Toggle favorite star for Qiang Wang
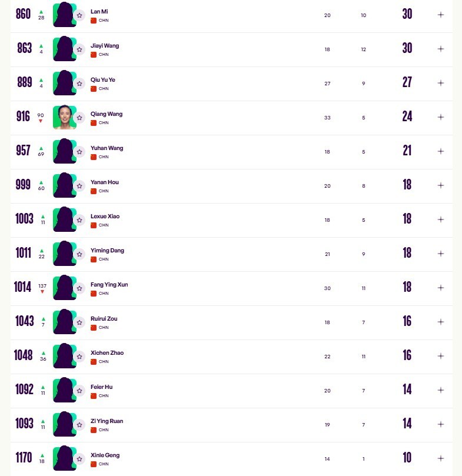Viewport: 462px width, 476px height. [79, 118]
